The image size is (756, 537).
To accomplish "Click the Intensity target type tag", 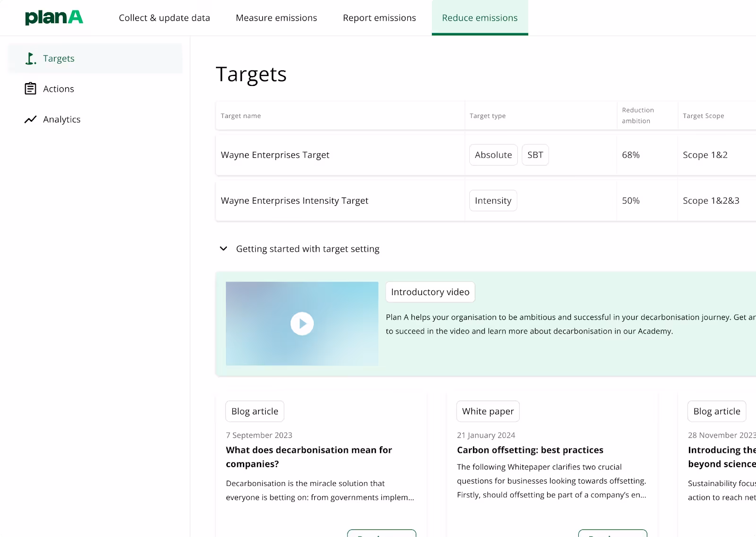I will pos(493,200).
